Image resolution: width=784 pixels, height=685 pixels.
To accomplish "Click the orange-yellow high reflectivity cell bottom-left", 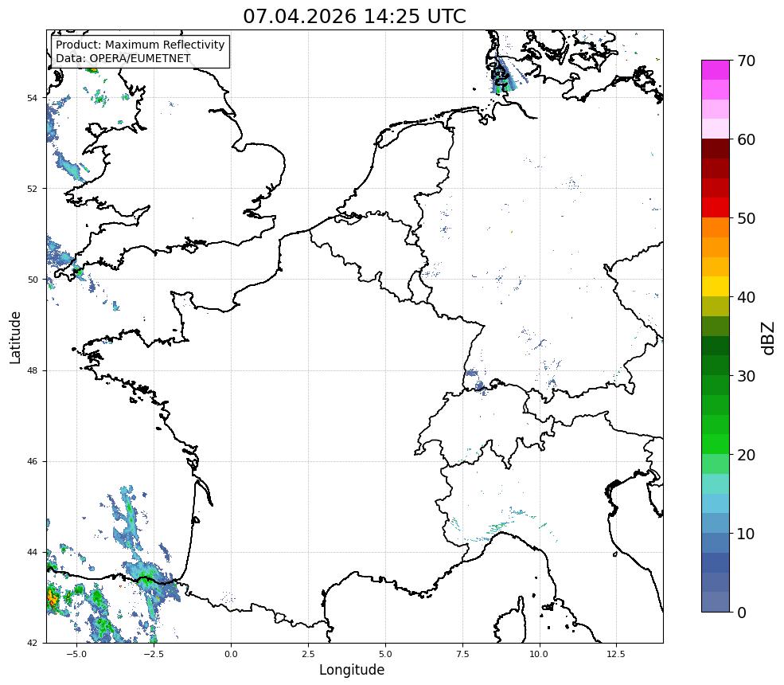I will click(x=52, y=598).
